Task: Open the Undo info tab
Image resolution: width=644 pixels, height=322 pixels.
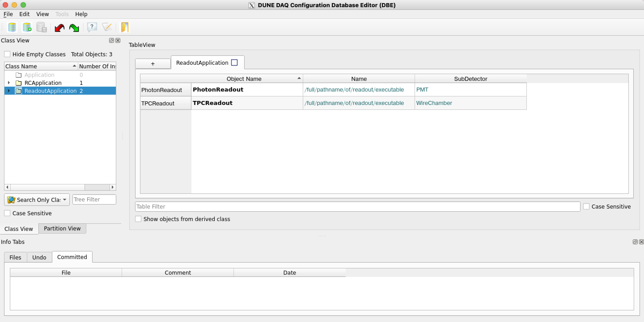Action: (x=39, y=257)
